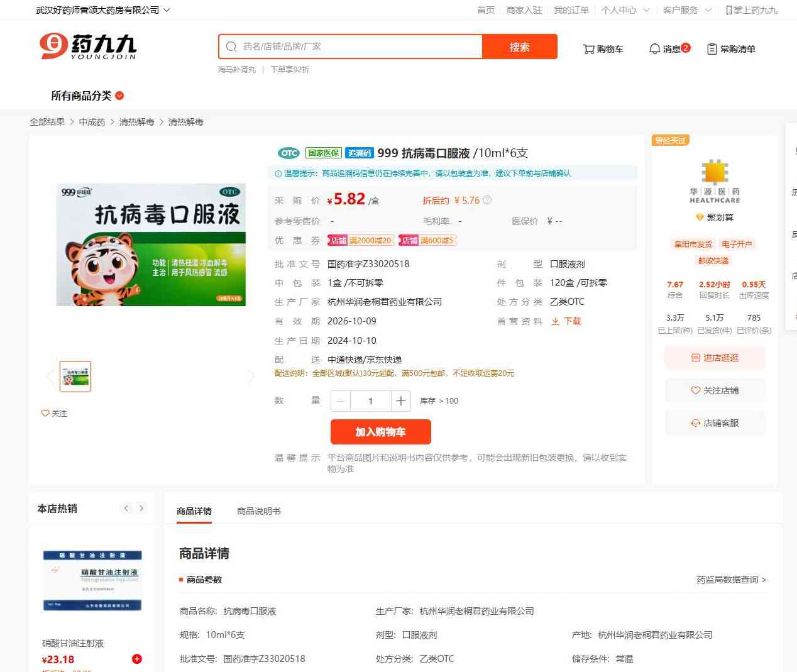Switch to the 商品说明书 tab

pyautogui.click(x=258, y=511)
